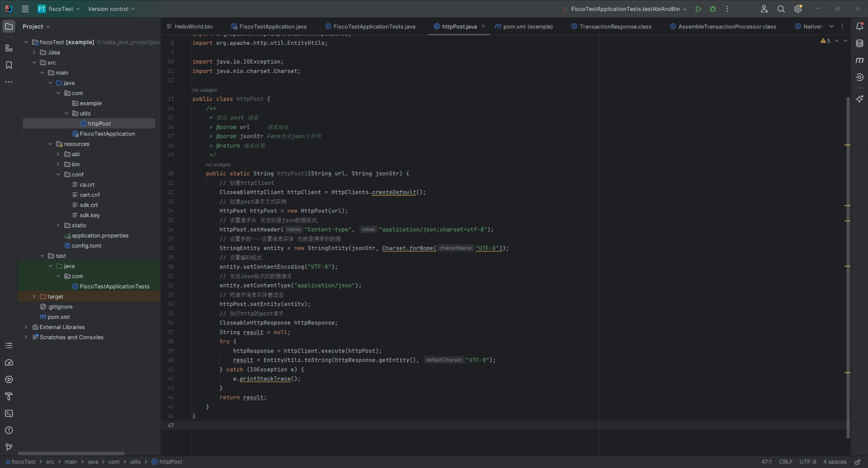Image resolution: width=868 pixels, height=468 pixels.
Task: Toggle the Project tool window
Action: (x=9, y=26)
